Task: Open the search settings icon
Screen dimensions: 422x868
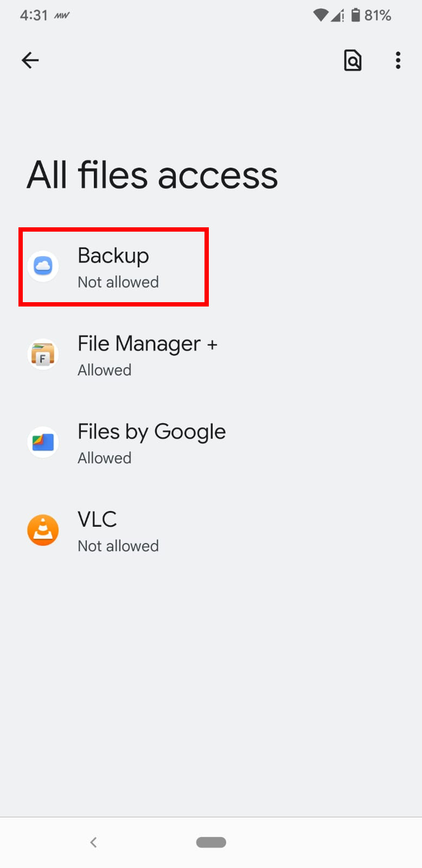Action: [353, 60]
